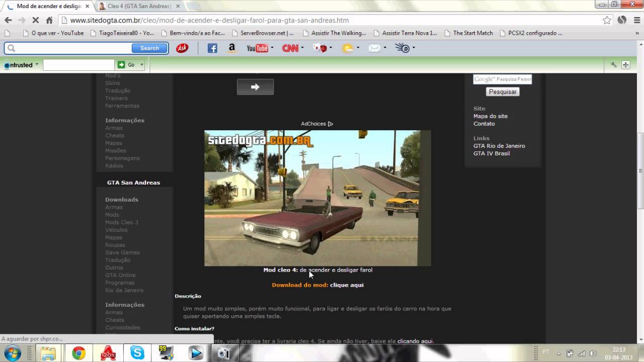
Task: Open Amazon from the toolbar
Action: (232, 48)
